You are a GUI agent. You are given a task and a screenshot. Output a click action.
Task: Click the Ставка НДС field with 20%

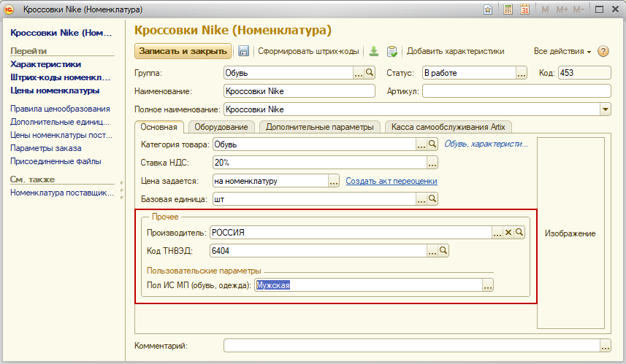coord(319,163)
